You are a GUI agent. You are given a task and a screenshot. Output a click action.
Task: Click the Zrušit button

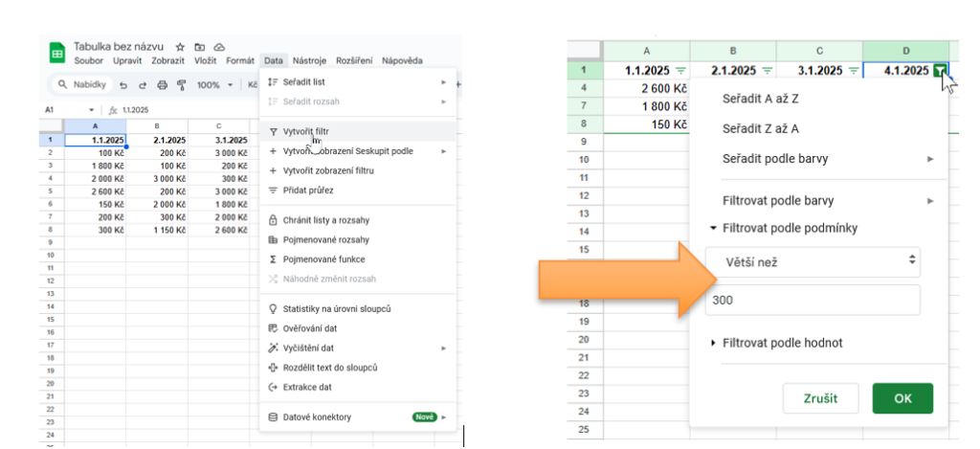(x=821, y=398)
